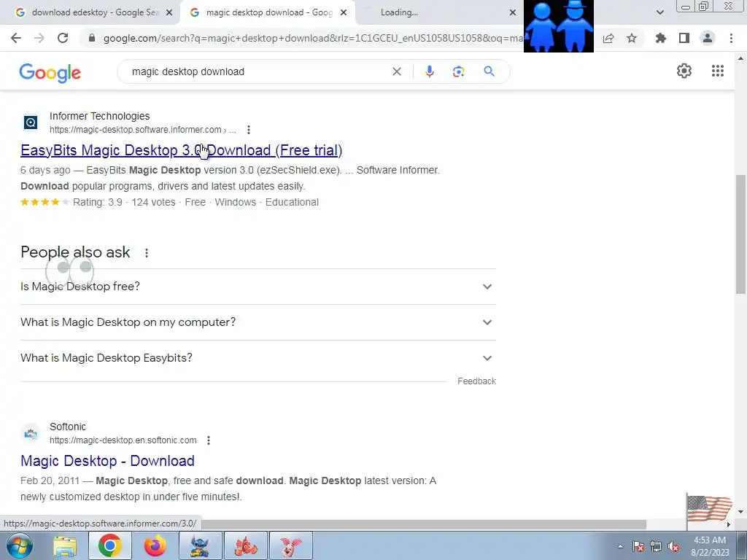Open Google quick settings gear
The height and width of the screenshot is (560, 747).
coord(684,71)
